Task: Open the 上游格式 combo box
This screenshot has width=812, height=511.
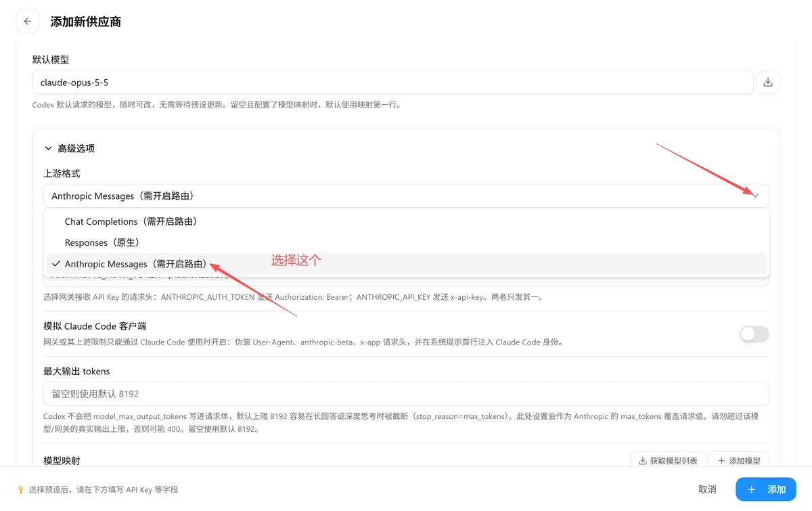Action: tap(406, 196)
